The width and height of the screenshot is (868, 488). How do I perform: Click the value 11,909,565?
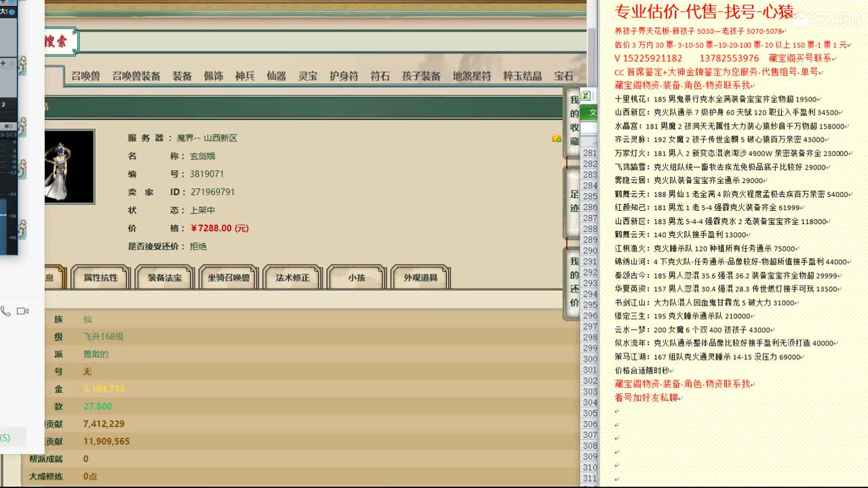point(106,441)
